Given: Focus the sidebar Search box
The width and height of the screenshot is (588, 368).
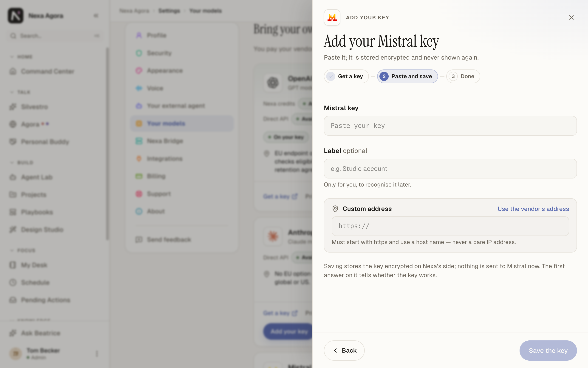Looking at the screenshot, I should click(55, 36).
